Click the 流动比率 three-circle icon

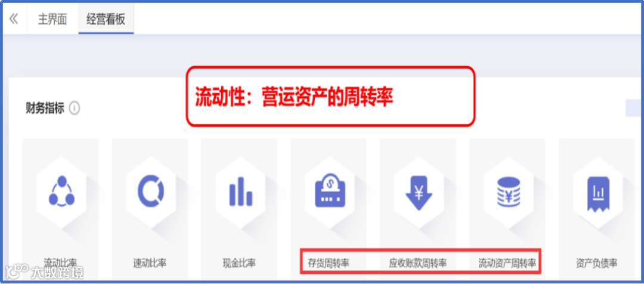click(x=61, y=191)
